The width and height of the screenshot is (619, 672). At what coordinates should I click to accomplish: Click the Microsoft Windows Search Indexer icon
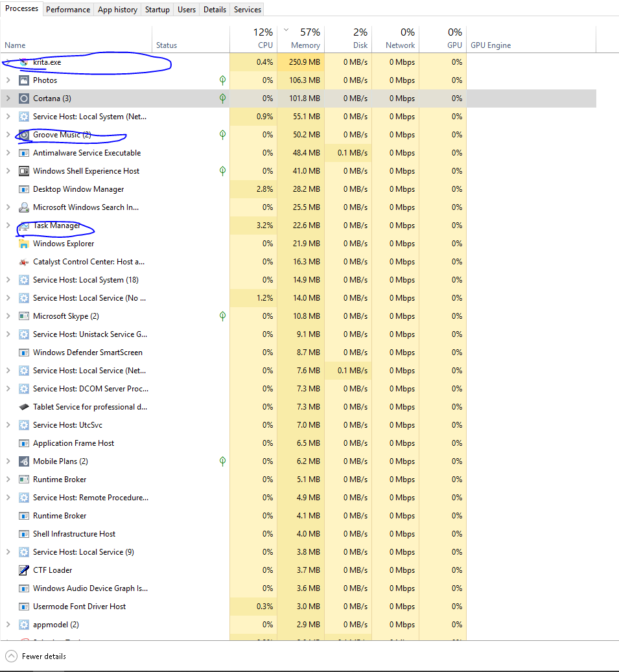tap(24, 207)
